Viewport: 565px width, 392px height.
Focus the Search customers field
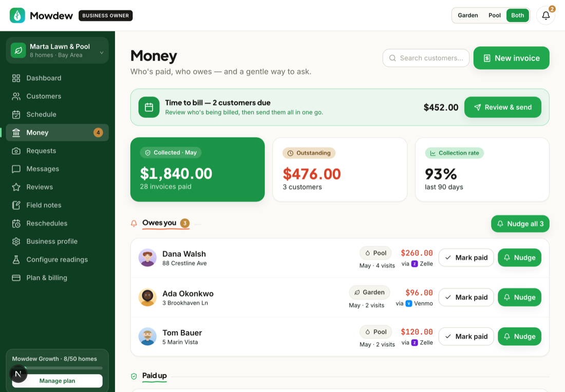(426, 58)
